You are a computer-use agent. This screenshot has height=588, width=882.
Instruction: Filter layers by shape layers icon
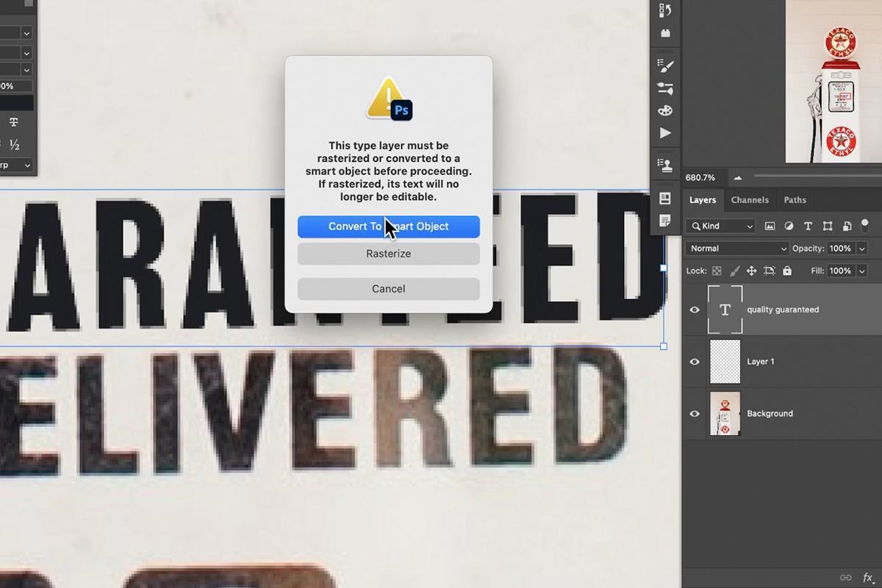pyautogui.click(x=828, y=226)
